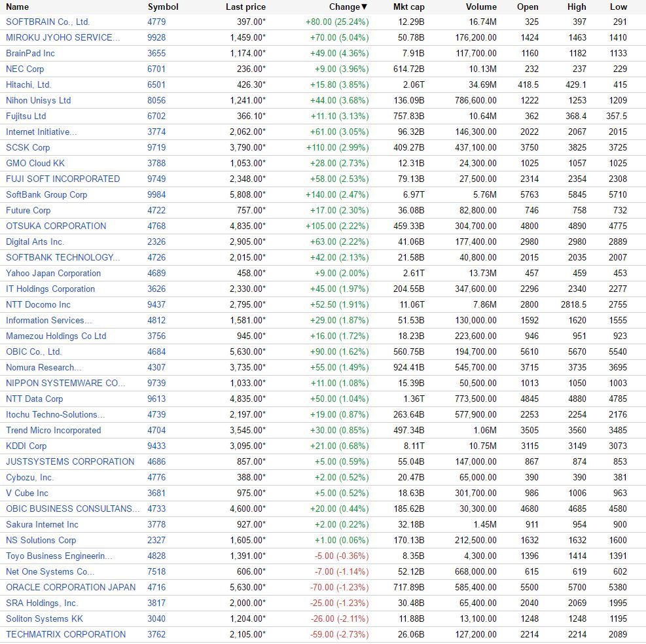Open the NTT Data Corp link
646x644 pixels.
point(34,399)
